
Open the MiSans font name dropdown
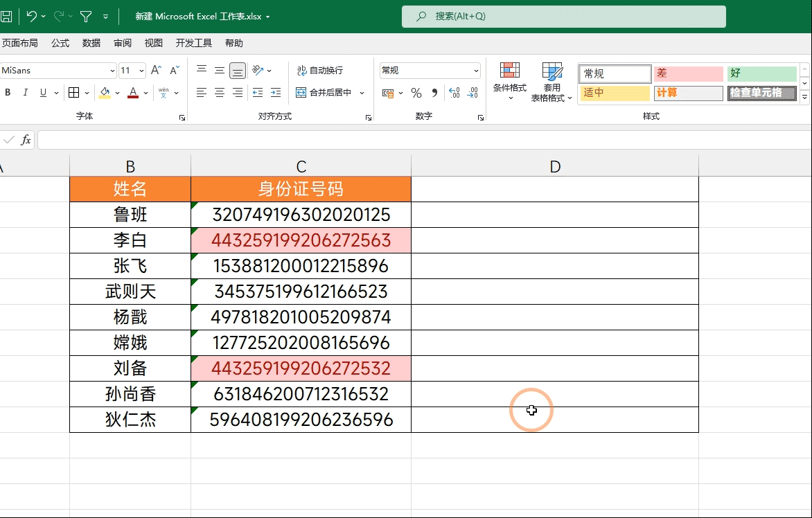click(112, 71)
